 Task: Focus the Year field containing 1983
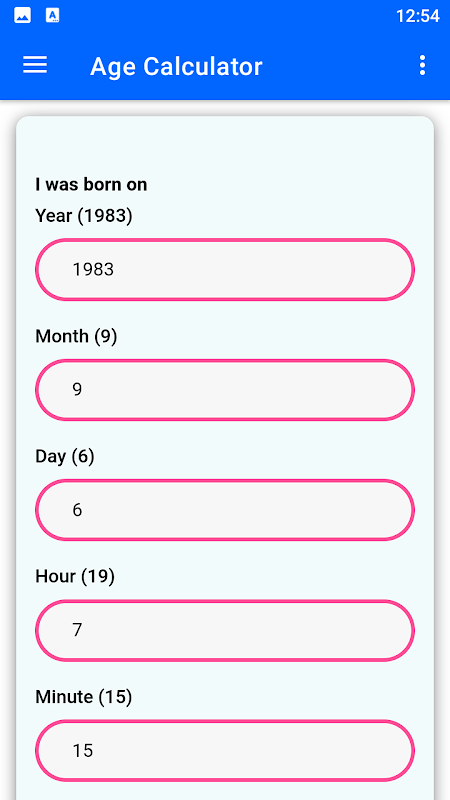[224, 269]
